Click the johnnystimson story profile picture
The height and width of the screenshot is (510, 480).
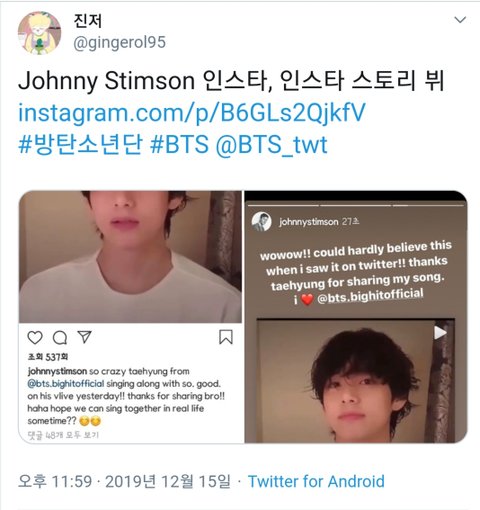(261, 222)
